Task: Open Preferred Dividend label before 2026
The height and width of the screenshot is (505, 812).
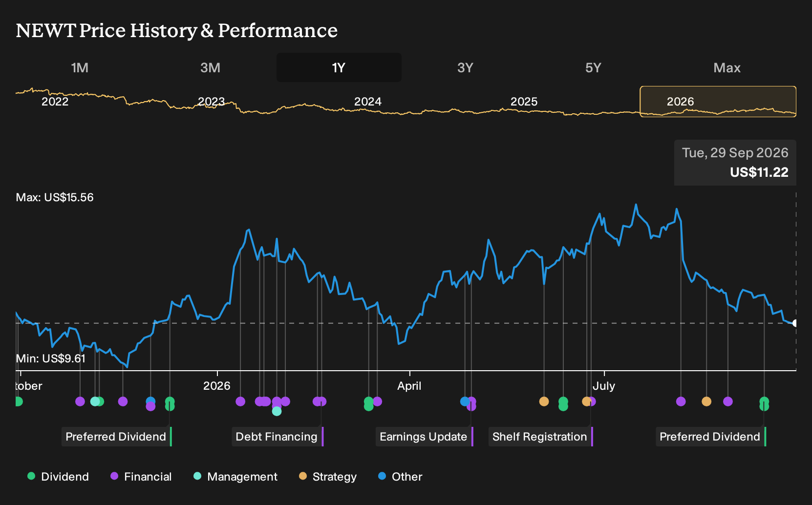Action: (117, 437)
